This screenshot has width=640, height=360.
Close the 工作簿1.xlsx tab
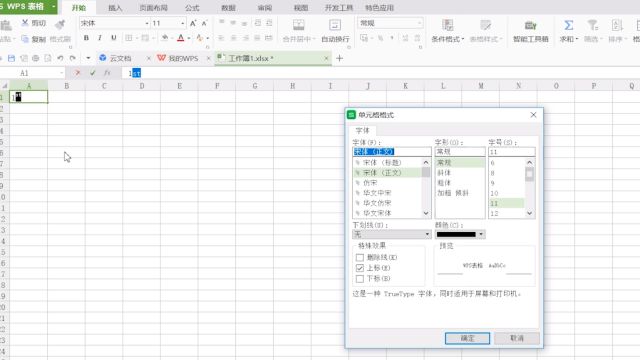tap(326, 58)
